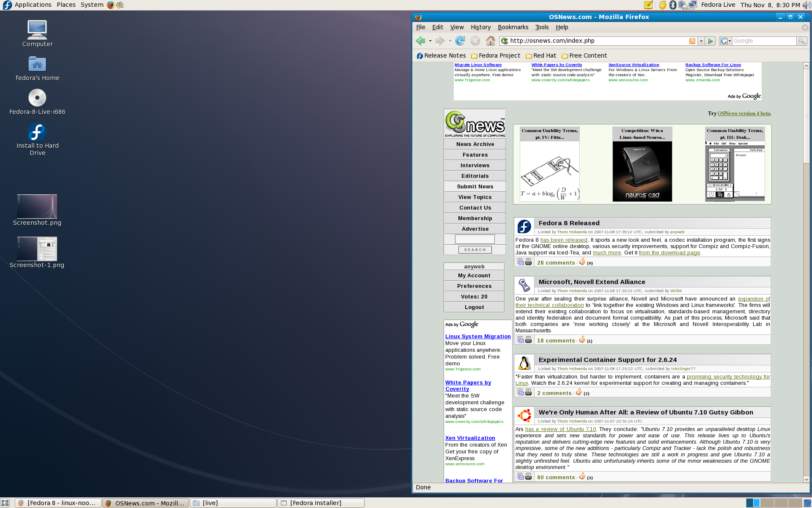812x508 pixels.
Task: Click the print icon under Fedora 8 Released
Action: click(x=528, y=262)
